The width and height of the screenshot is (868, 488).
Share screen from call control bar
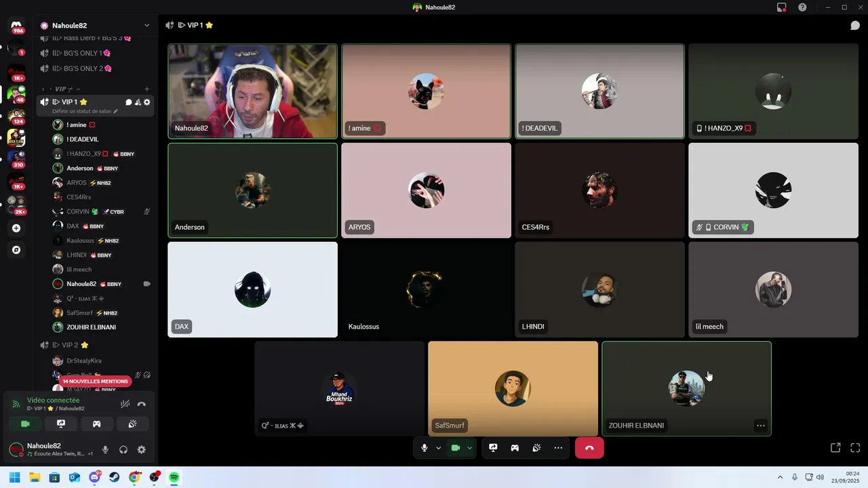pos(493,448)
